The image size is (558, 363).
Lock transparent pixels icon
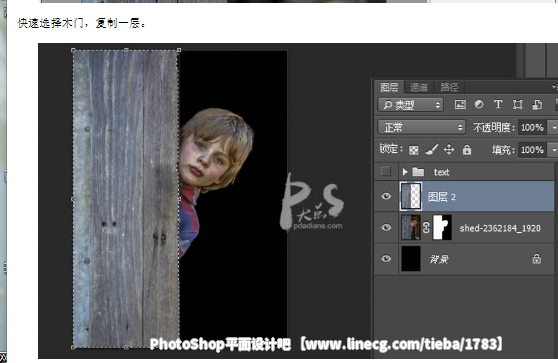pyautogui.click(x=414, y=150)
